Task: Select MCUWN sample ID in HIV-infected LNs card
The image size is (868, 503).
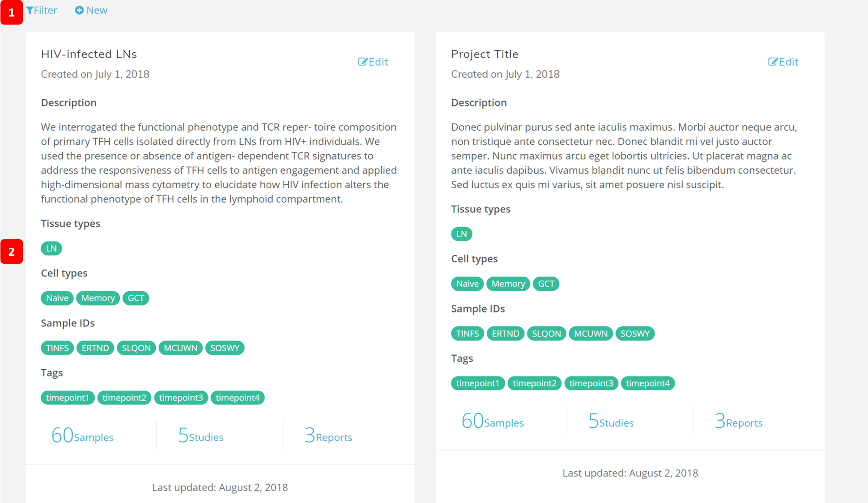Action: pos(180,348)
